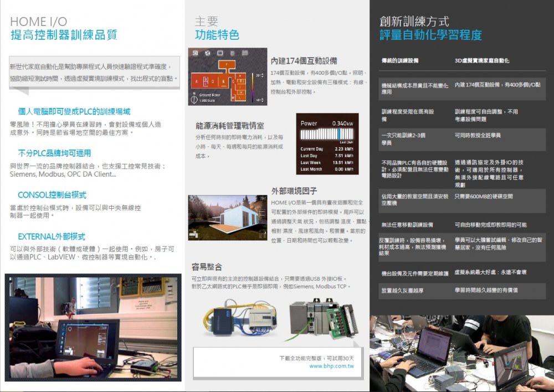Click the EXTERNAL外部模式 heading
This screenshot has width=554, height=392.
(51, 236)
